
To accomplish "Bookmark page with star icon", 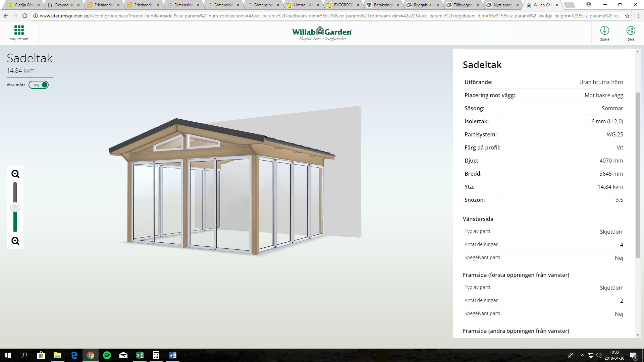I will [627, 16].
